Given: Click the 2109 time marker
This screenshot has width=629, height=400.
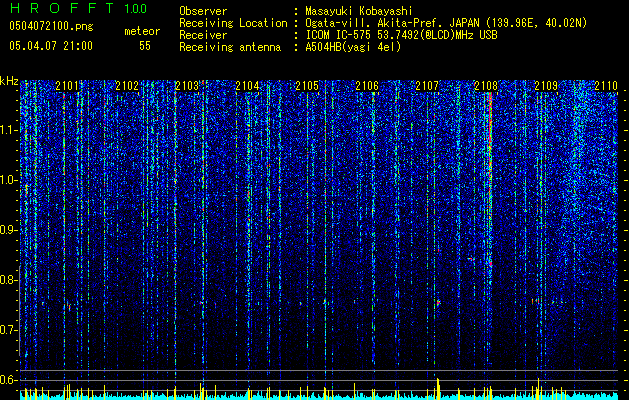Looking at the screenshot, I should point(546,86).
